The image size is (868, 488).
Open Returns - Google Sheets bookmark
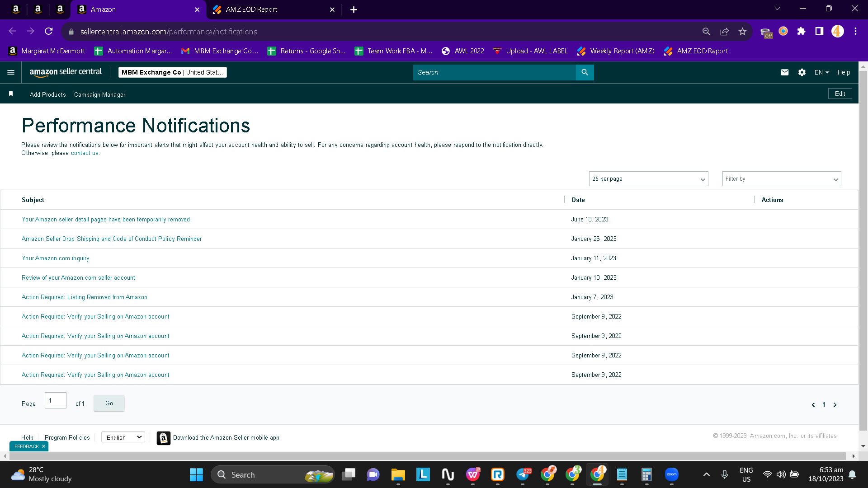(307, 51)
